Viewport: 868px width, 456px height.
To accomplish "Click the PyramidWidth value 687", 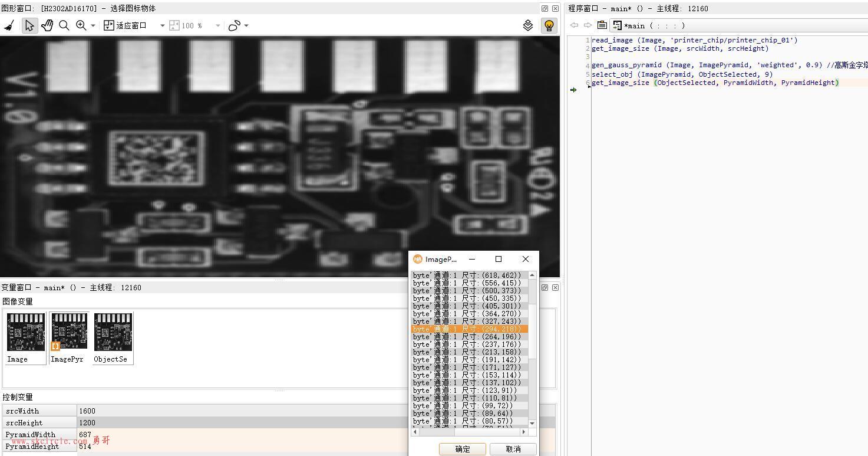I will click(x=85, y=435).
